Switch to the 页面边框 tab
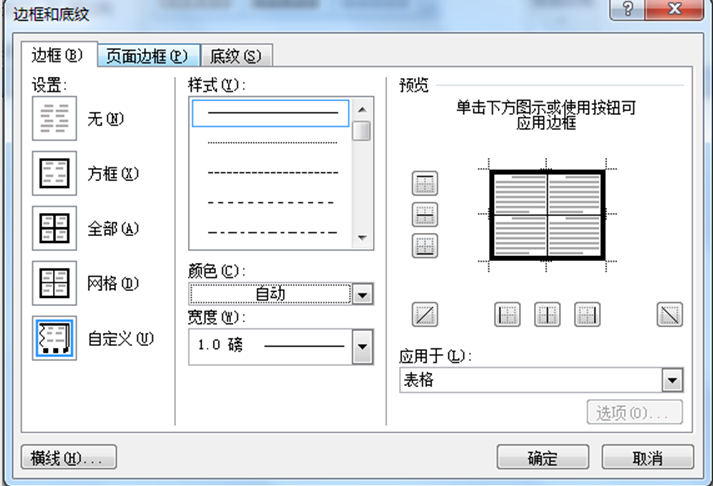Screen dimensions: 713x486 (x=148, y=56)
